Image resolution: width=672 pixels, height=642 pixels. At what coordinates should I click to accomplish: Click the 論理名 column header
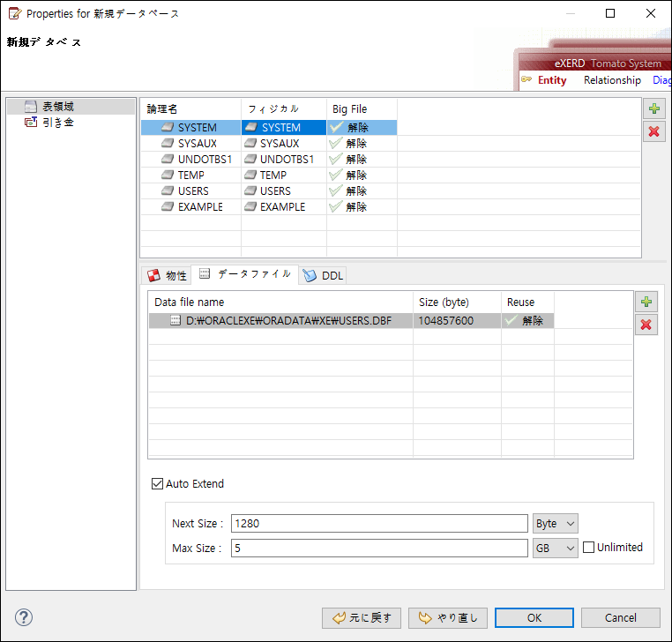191,108
